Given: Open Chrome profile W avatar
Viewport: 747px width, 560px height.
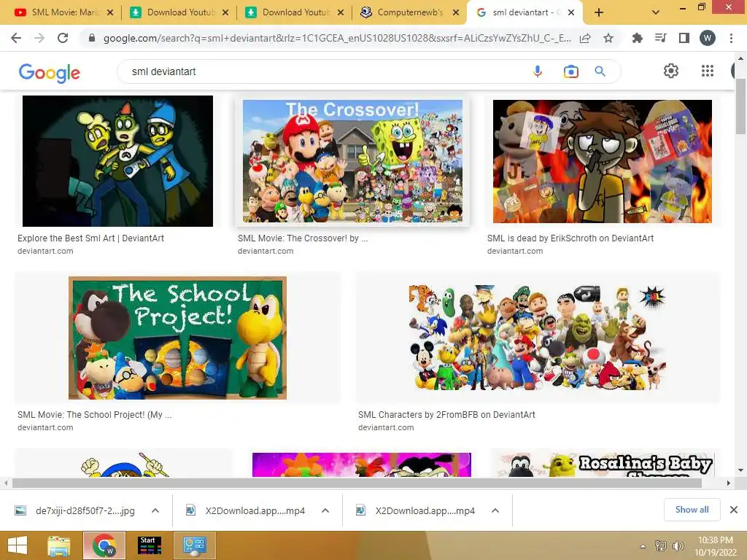Looking at the screenshot, I should (x=707, y=38).
